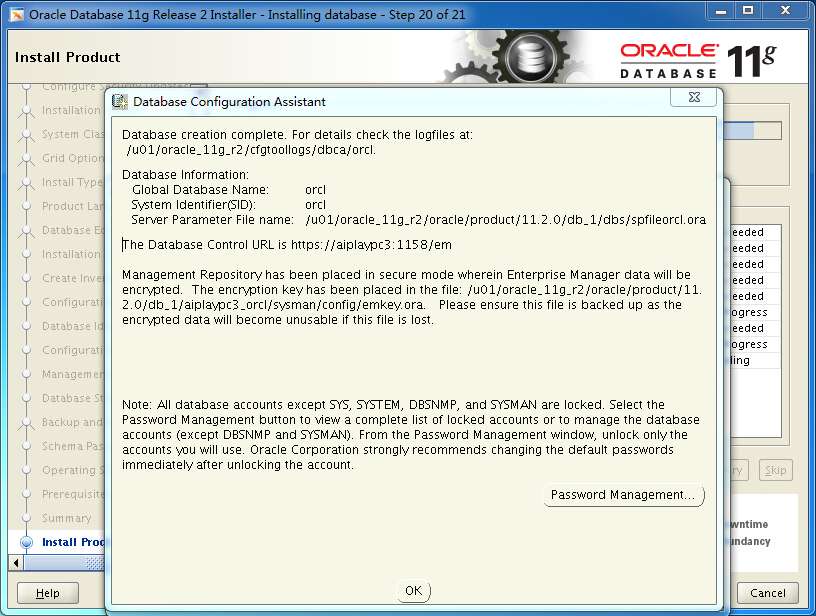
Task: Click the installer progress bar
Action: 752,131
